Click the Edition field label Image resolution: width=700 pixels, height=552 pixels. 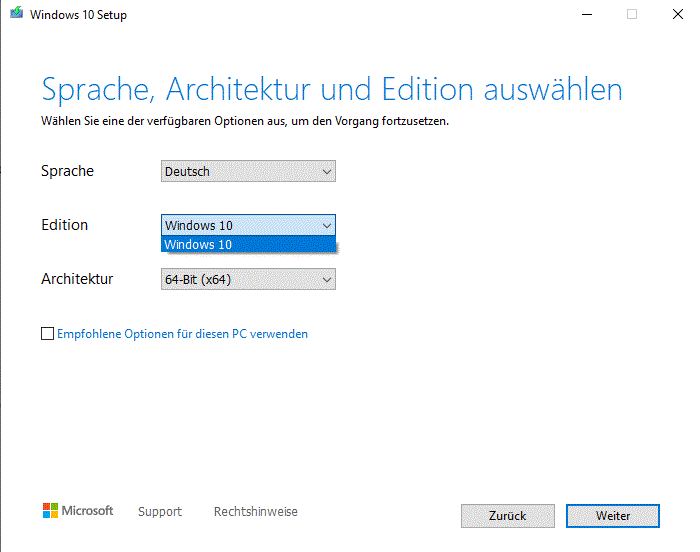65,225
